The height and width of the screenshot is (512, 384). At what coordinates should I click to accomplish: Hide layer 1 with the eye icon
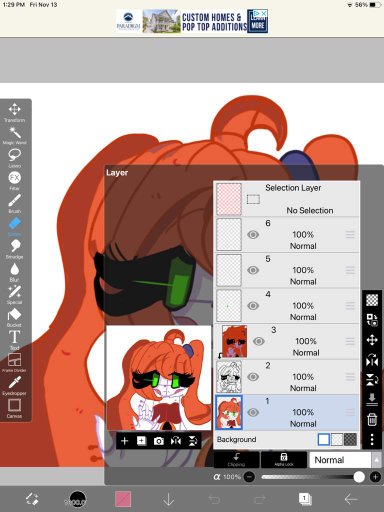pyautogui.click(x=253, y=412)
